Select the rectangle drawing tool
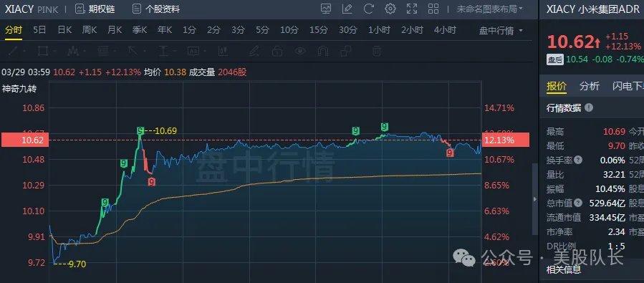This screenshot has width=644, height=283. 42,51
